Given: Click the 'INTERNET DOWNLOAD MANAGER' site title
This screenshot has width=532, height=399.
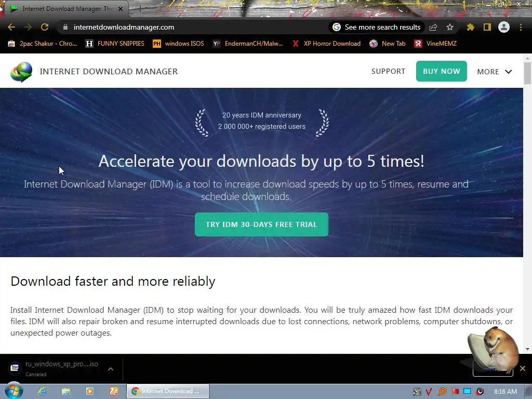Looking at the screenshot, I should (109, 72).
